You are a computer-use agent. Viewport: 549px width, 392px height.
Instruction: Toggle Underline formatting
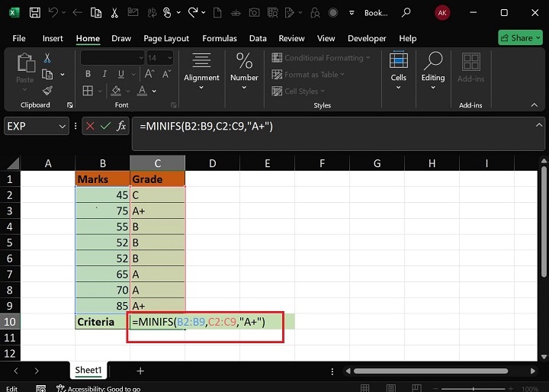point(120,74)
